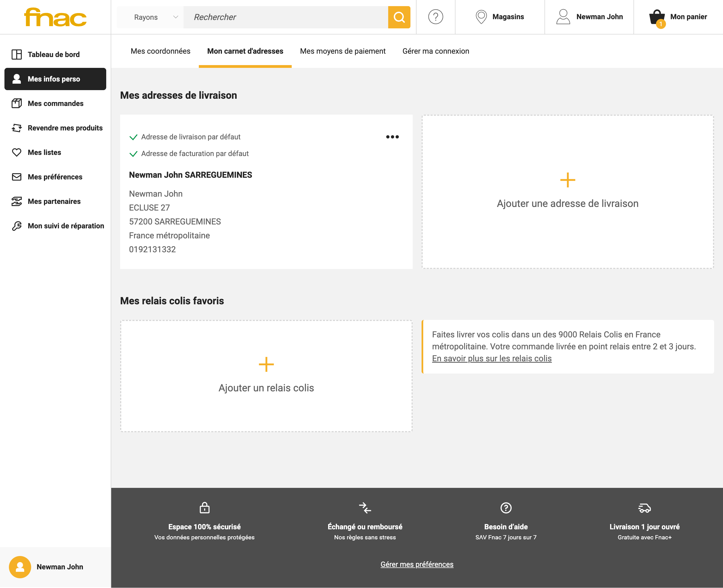This screenshot has height=588, width=723.
Task: Add a new delivery address
Action: coord(567,191)
